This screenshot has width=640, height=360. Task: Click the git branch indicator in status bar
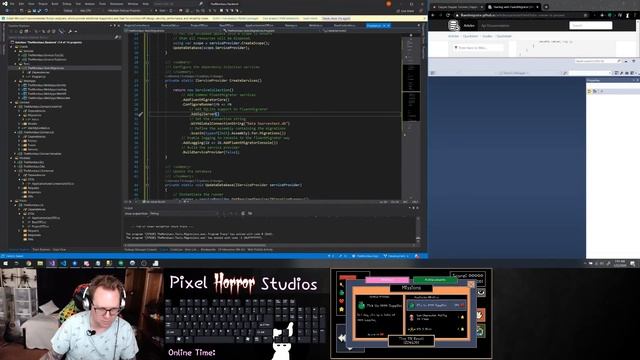click(x=396, y=256)
